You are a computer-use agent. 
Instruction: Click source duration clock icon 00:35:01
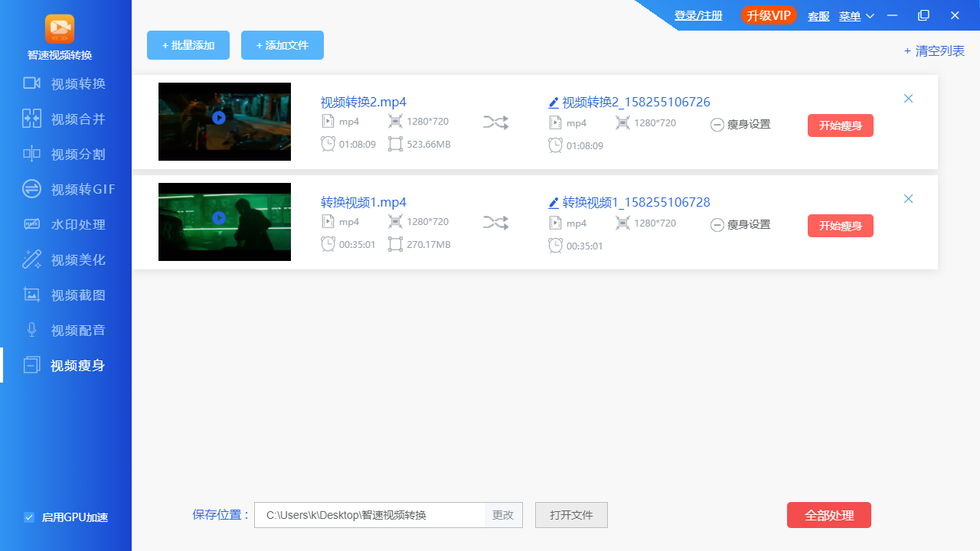point(328,245)
